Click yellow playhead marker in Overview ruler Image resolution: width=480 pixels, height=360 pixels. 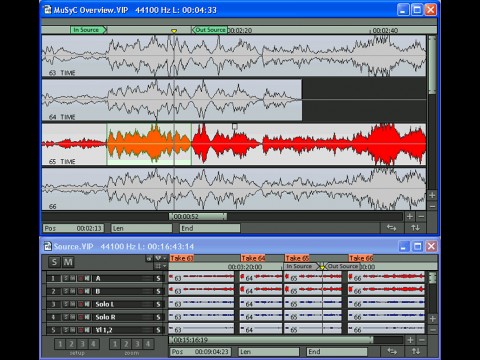[x=174, y=31]
